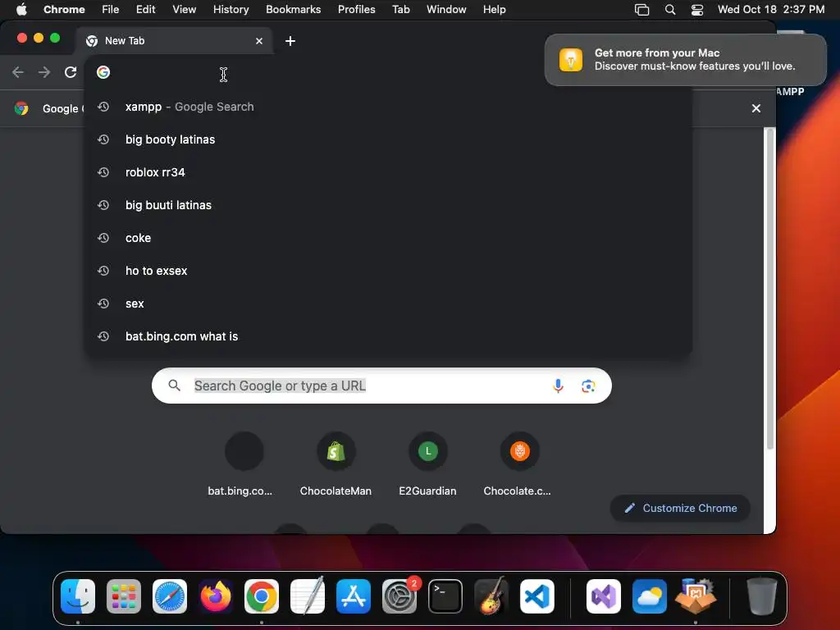Search by image with Google Lens icon

point(588,386)
